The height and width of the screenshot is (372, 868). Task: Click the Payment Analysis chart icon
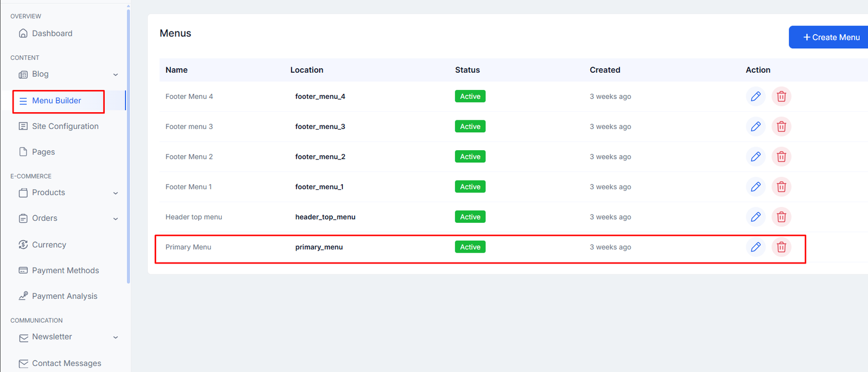23,296
